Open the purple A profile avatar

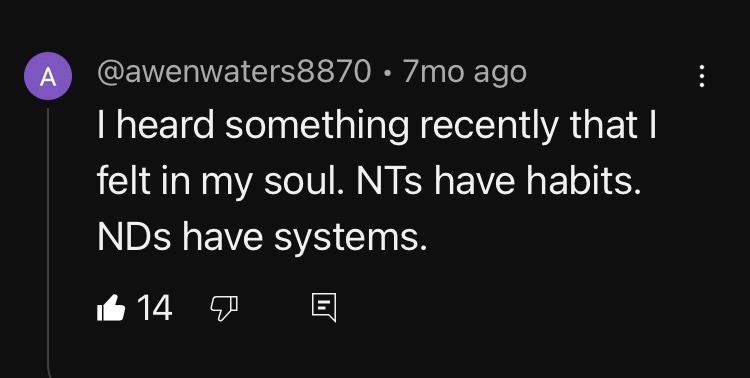[48, 76]
